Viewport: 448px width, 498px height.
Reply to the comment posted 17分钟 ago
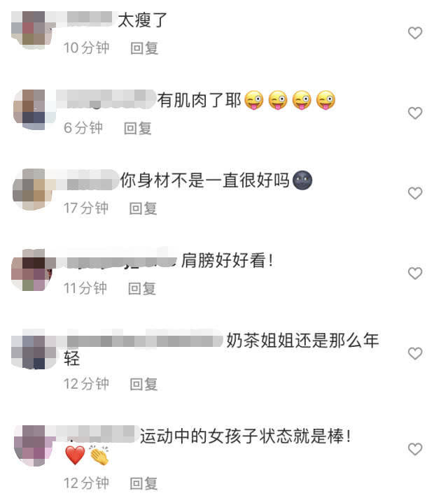click(143, 208)
